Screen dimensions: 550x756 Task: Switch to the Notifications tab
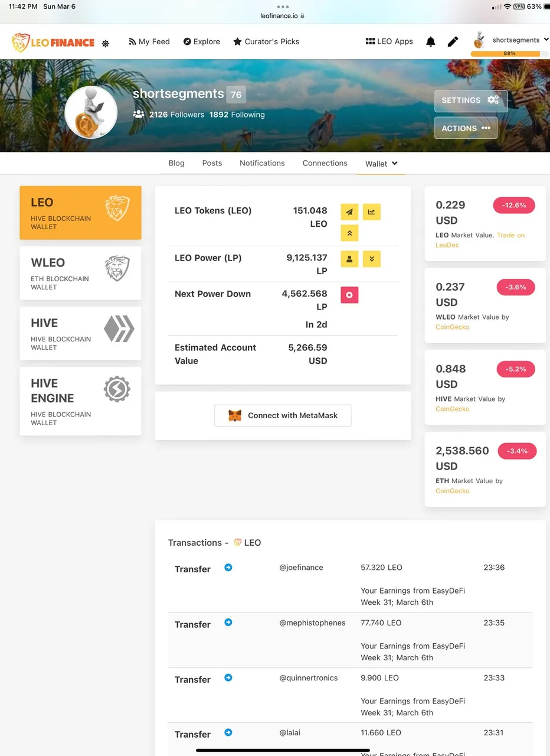262,163
